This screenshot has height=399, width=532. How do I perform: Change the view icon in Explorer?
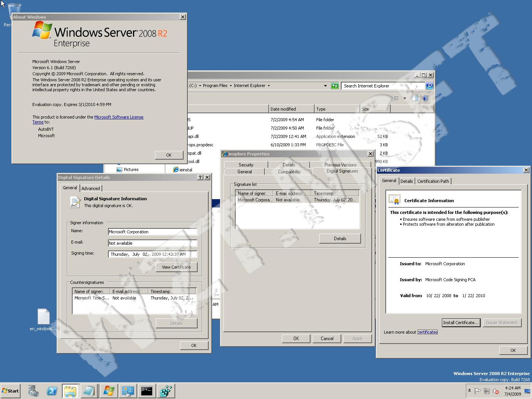tap(396, 98)
